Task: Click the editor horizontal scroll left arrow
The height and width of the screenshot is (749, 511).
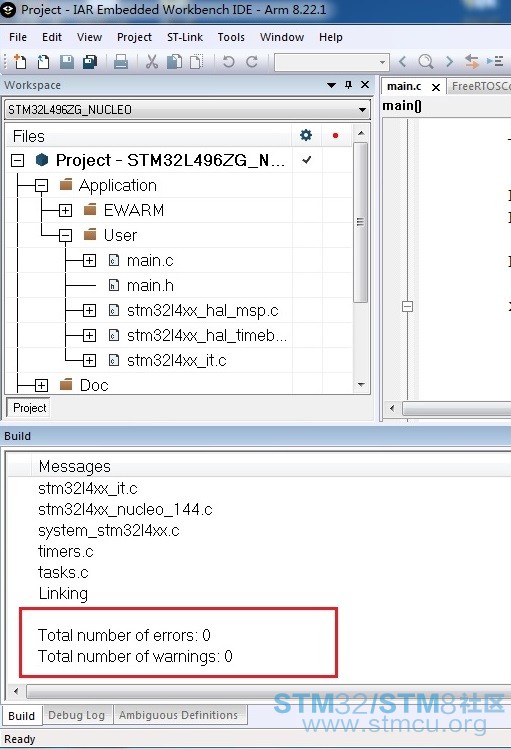Action: coord(392,408)
